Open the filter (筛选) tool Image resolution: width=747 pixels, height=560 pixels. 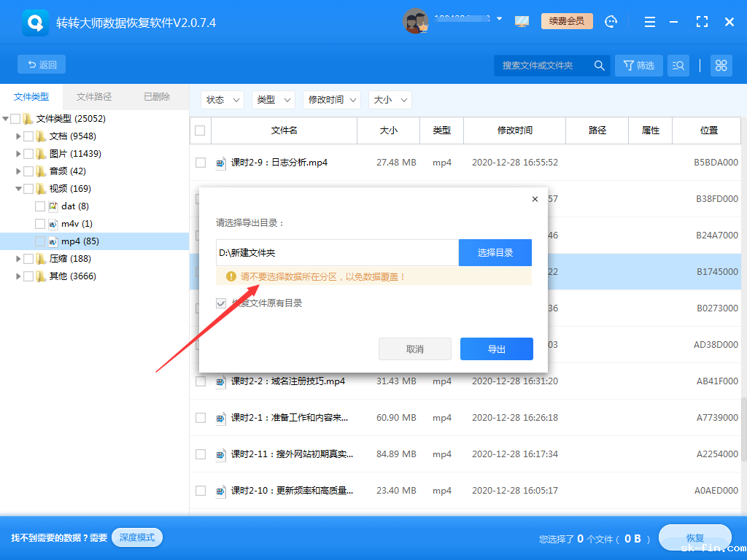click(638, 65)
